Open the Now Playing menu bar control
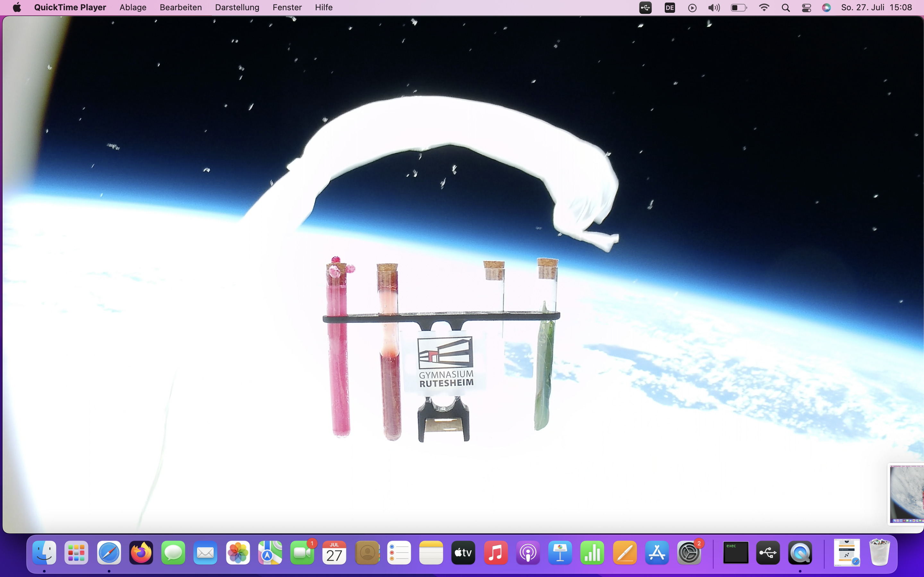This screenshot has width=924, height=577. point(692,8)
